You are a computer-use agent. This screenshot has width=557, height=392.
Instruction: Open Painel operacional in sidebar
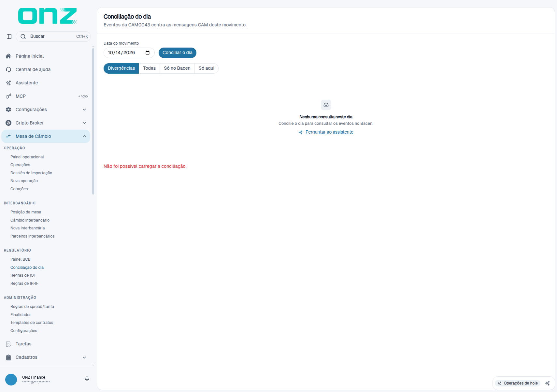pyautogui.click(x=27, y=157)
